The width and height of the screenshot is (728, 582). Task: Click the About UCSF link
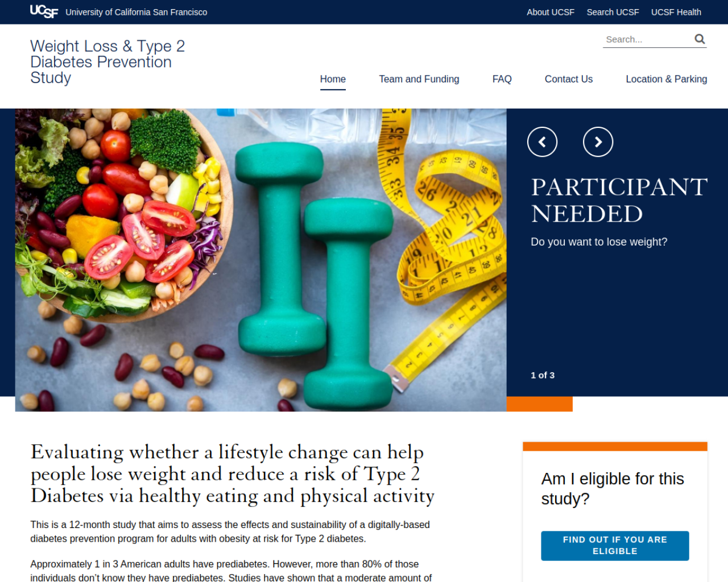click(551, 12)
